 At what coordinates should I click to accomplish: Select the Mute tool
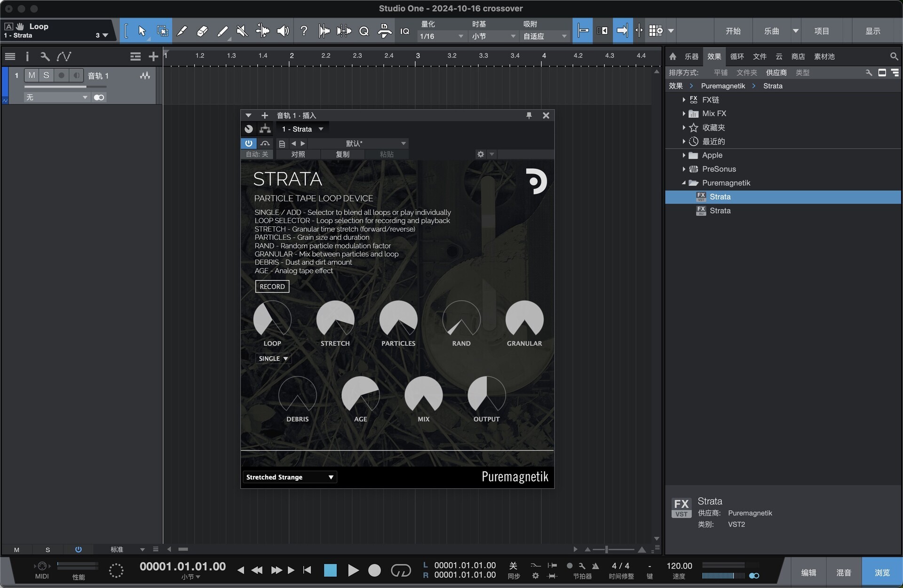point(242,31)
